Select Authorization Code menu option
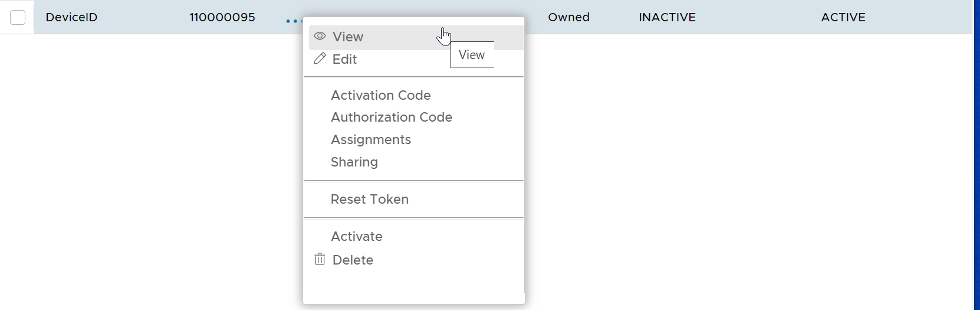 392,118
